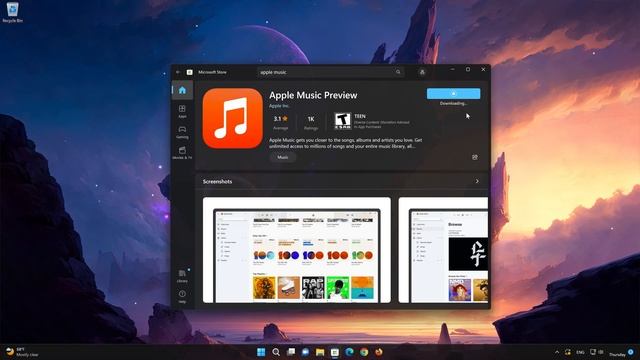Image resolution: width=640 pixels, height=360 pixels.
Task: Open the second screenshot showing Browse
Action: (443, 250)
